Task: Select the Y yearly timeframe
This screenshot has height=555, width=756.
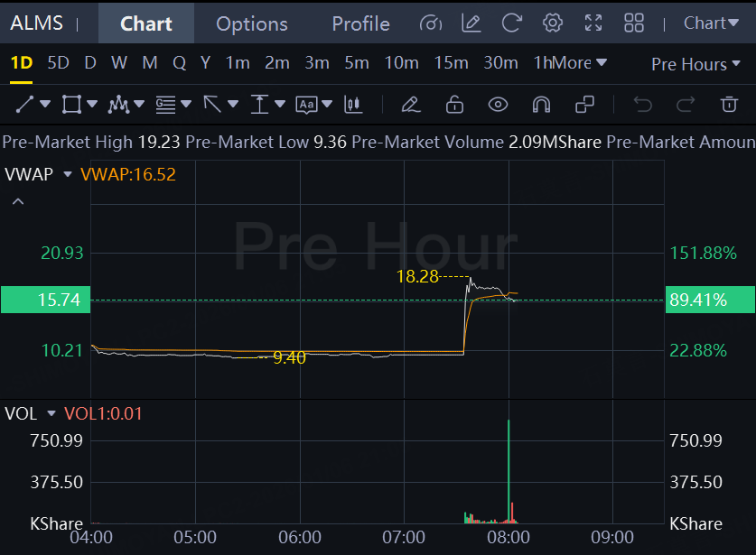Action: tap(205, 63)
